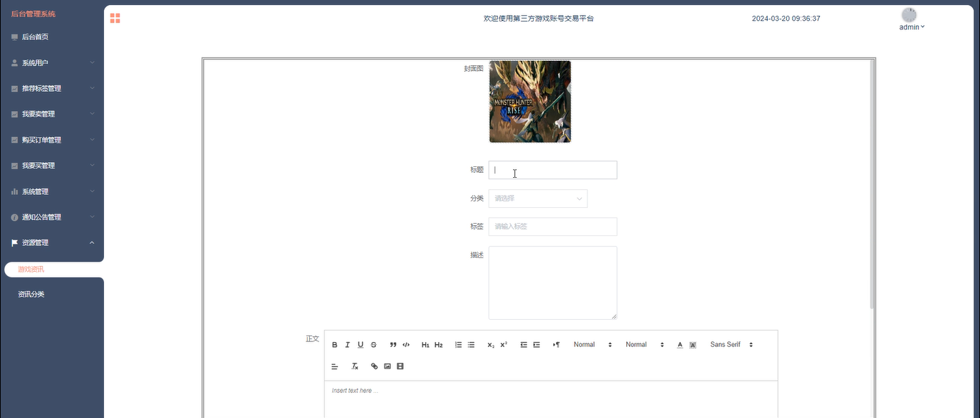Focus the 标签 input field
980x418 pixels.
click(552, 227)
